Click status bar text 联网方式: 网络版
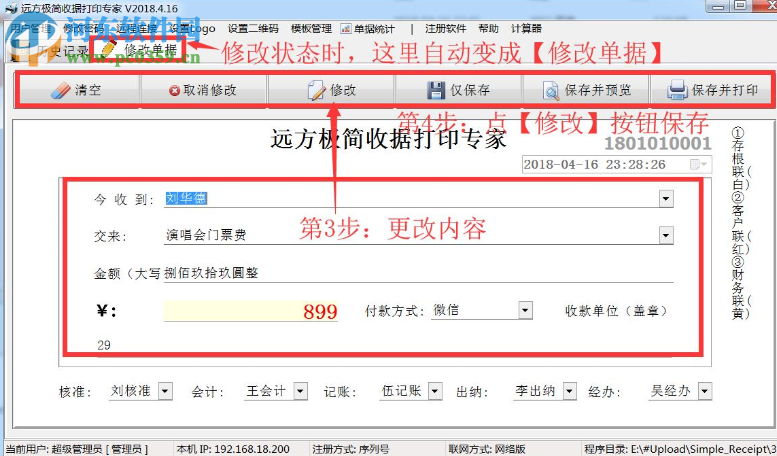 pyautogui.click(x=487, y=449)
